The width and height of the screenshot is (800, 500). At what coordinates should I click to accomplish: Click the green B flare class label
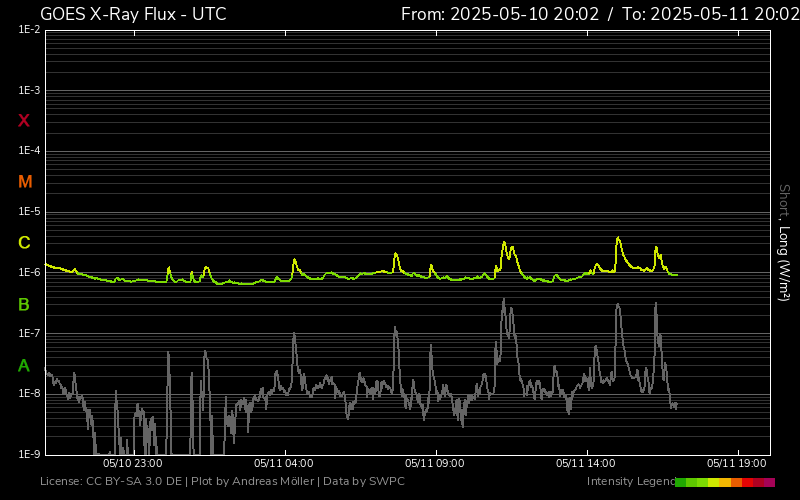[24, 304]
